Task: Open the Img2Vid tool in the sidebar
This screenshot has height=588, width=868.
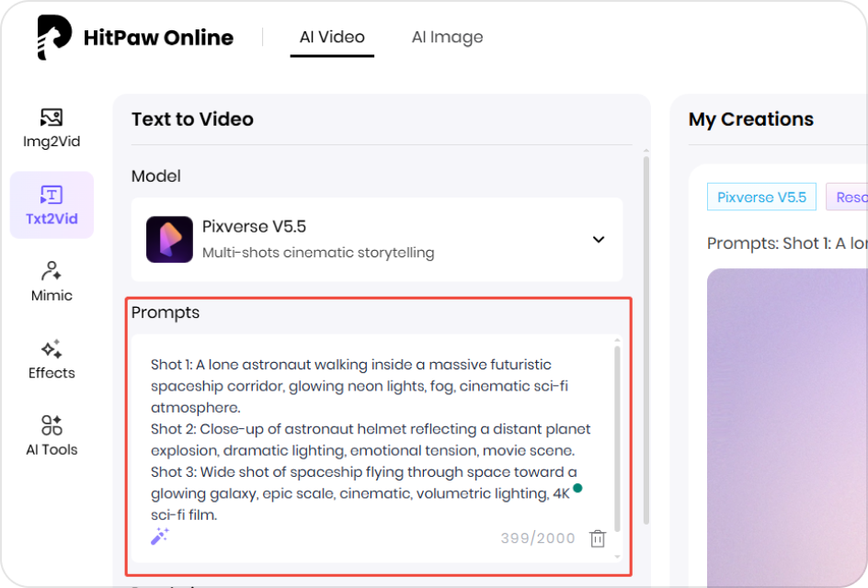Action: (x=51, y=127)
